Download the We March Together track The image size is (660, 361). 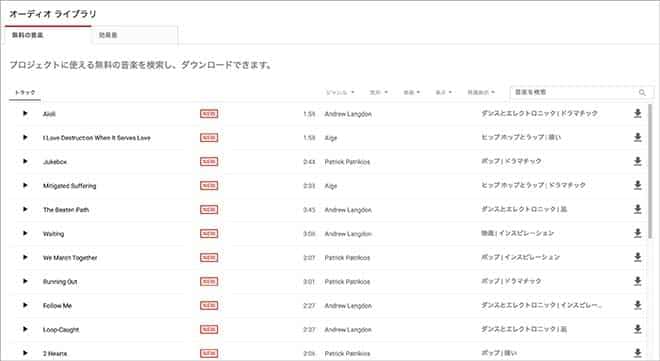point(638,257)
